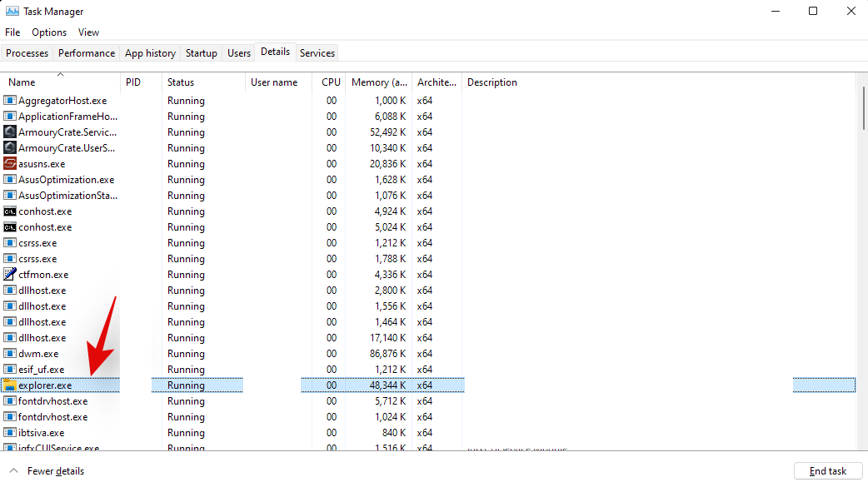
Task: Click the explorer.exe folder icon
Action: point(10,385)
